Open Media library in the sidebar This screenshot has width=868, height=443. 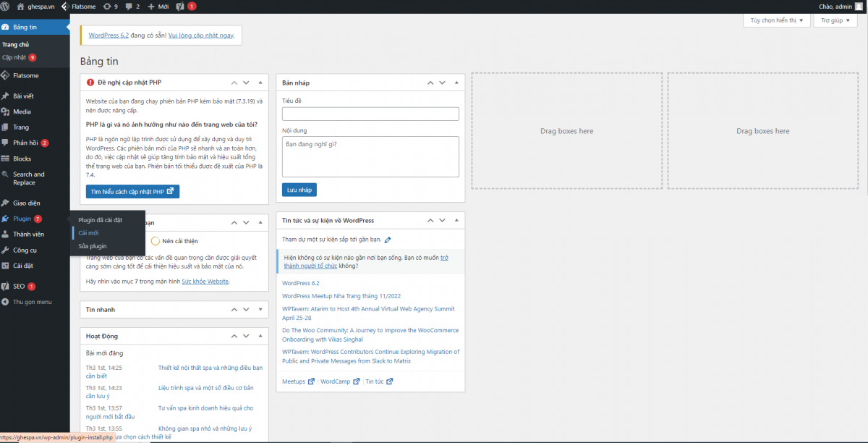tap(35, 111)
